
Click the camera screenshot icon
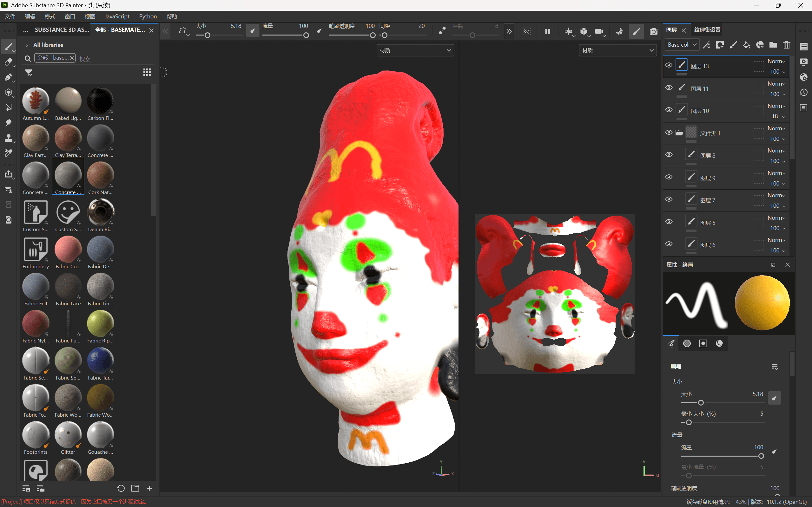click(x=653, y=31)
